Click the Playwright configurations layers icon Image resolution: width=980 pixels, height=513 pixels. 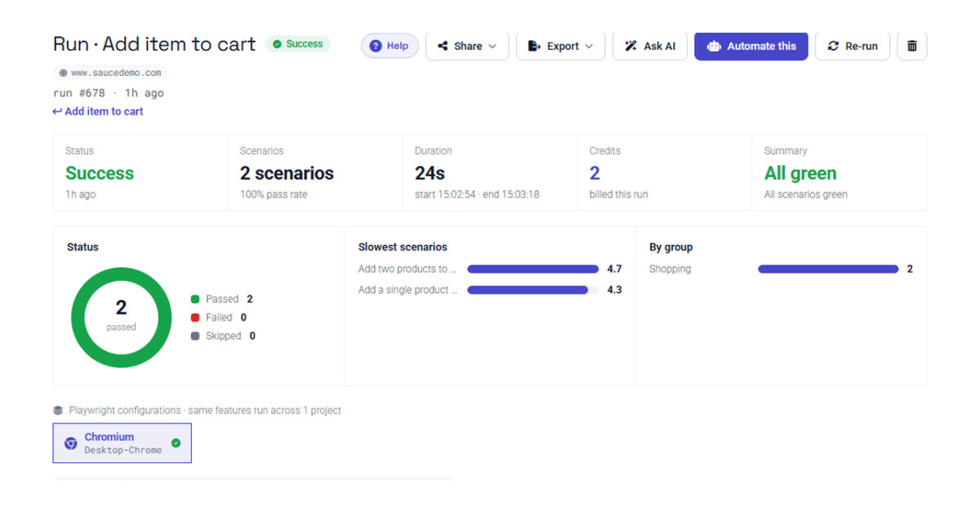58,410
